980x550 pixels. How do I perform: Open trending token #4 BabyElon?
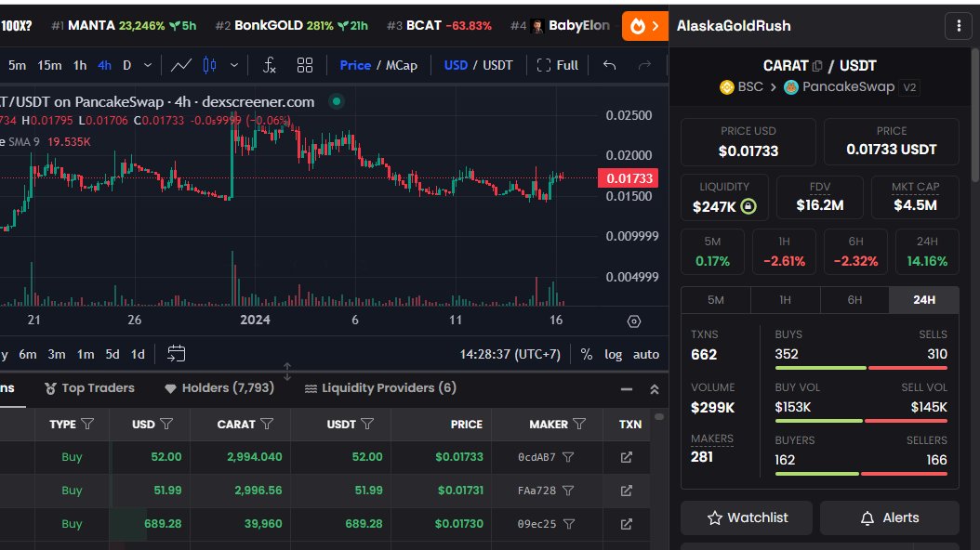(x=560, y=26)
